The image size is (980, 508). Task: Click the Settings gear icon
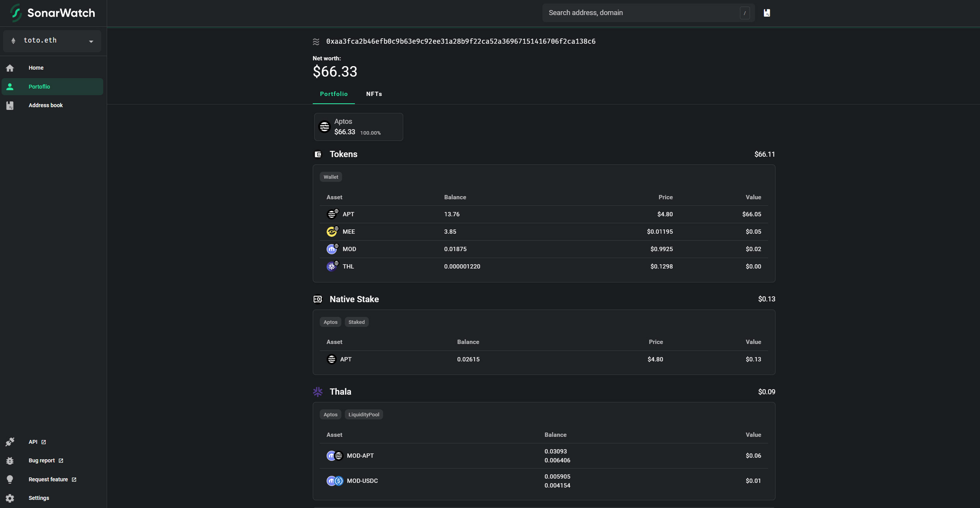pos(10,498)
